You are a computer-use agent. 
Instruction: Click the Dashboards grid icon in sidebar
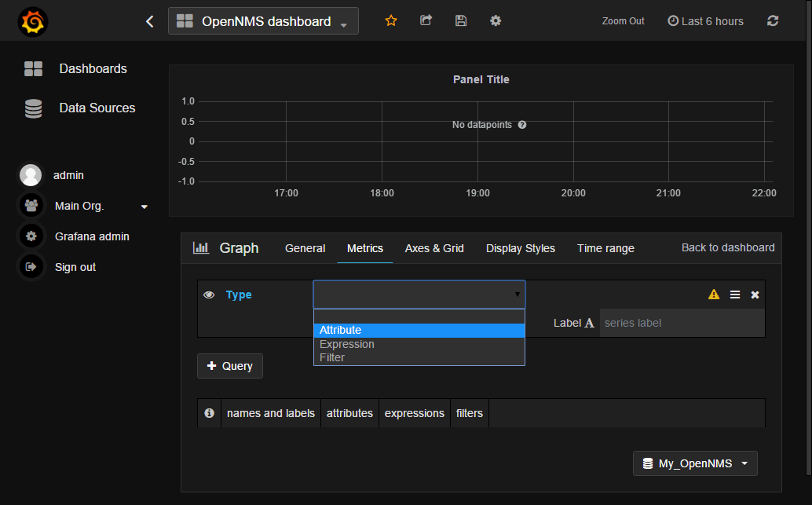(33, 68)
